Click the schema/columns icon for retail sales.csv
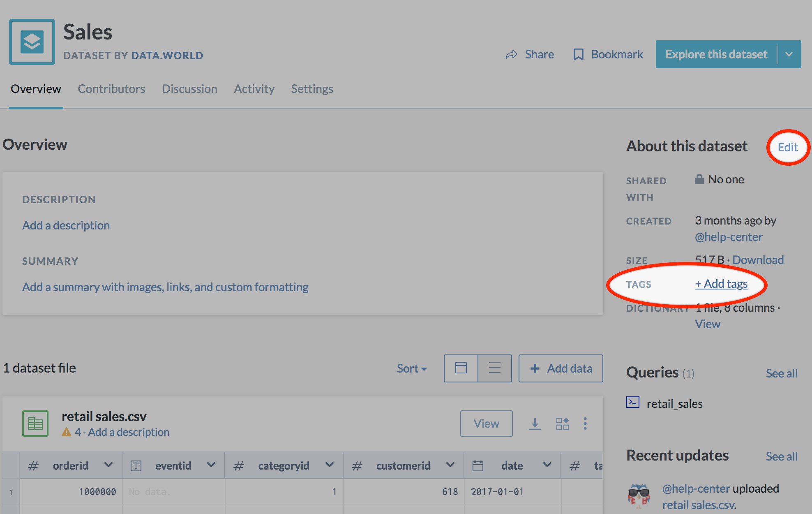812x514 pixels. 562,424
